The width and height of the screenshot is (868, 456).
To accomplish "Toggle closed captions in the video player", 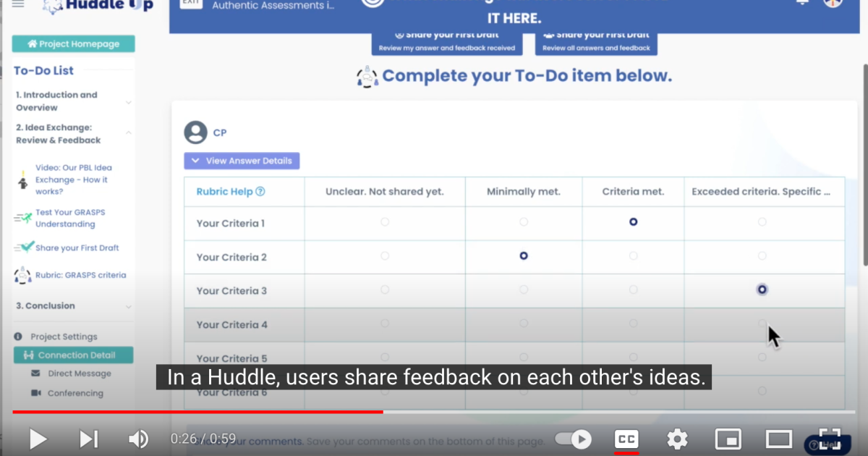I will pyautogui.click(x=626, y=439).
